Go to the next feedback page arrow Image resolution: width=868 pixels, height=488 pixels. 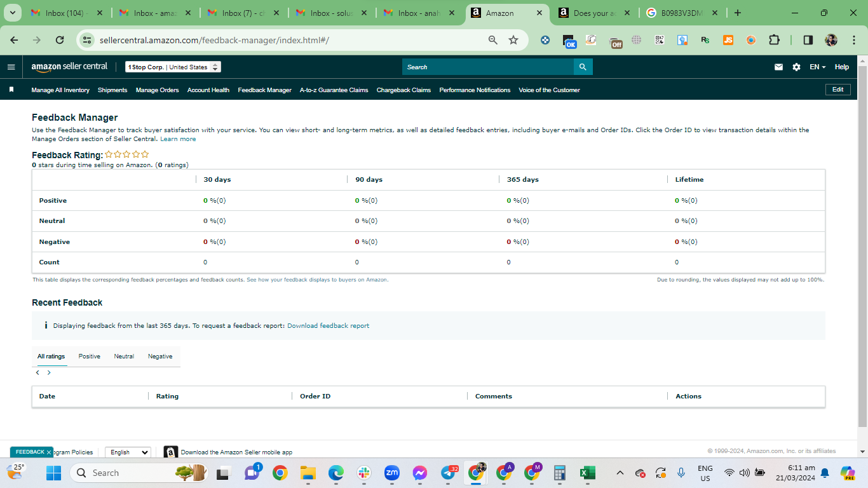(49, 373)
